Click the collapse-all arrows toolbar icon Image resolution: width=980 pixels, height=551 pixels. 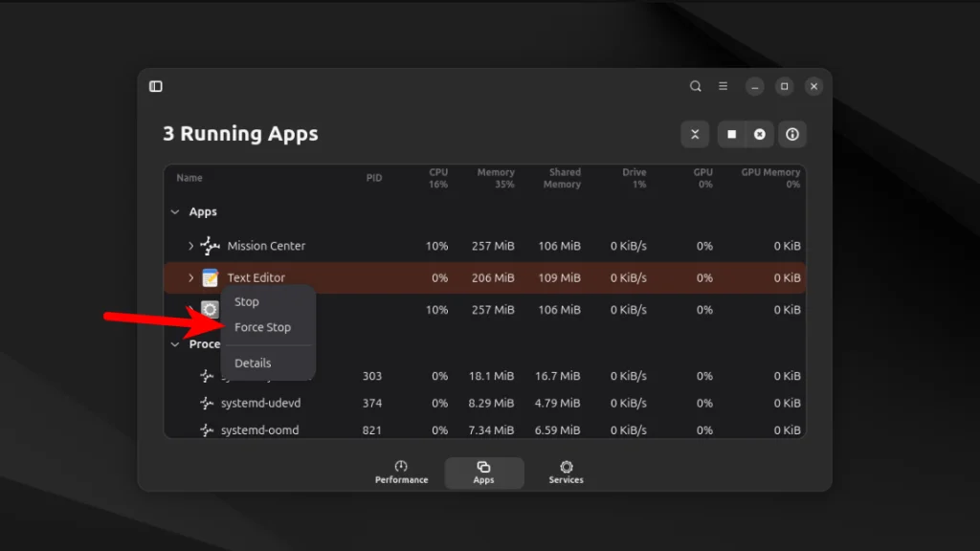pyautogui.click(x=695, y=134)
